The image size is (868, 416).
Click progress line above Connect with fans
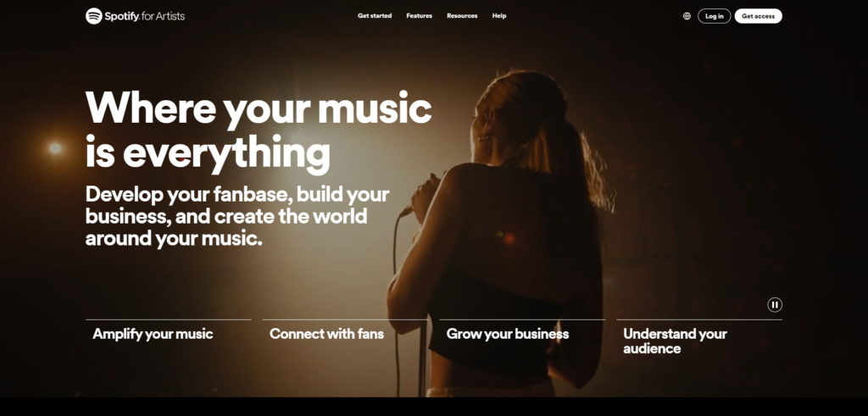[x=345, y=319]
